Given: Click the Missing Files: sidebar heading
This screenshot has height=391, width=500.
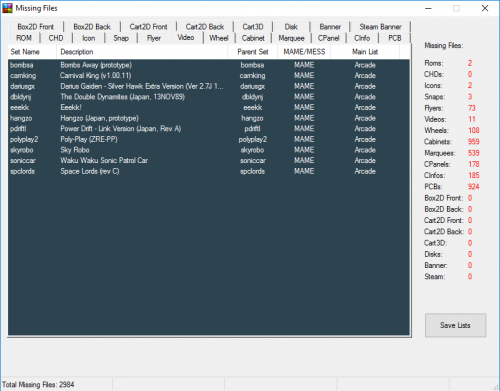Looking at the screenshot, I should click(x=444, y=46).
